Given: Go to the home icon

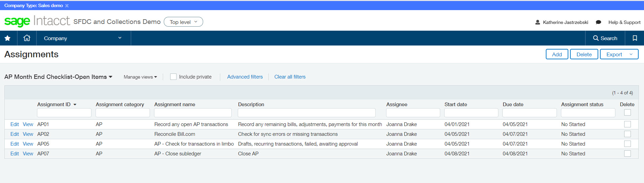Looking at the screenshot, I should [x=27, y=38].
